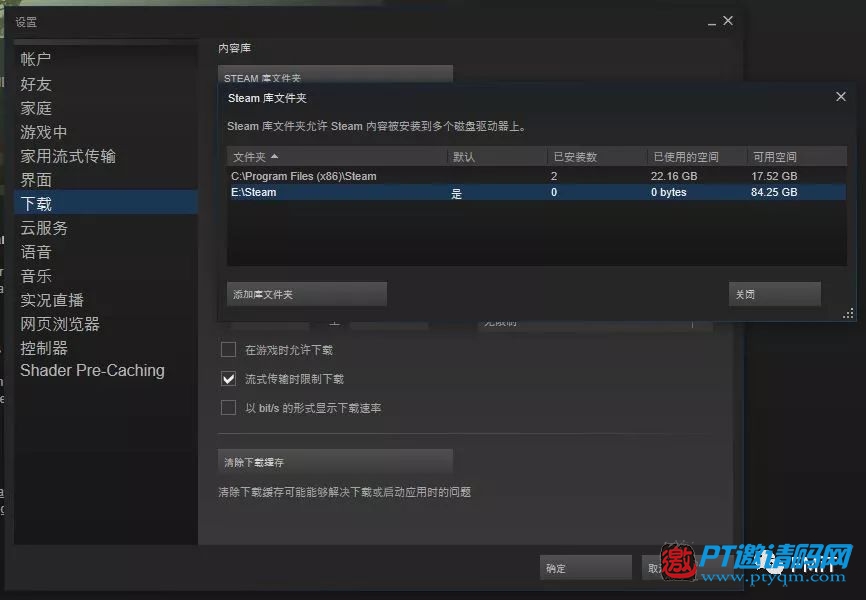
Task: Sort by the 默认 column header
Action: point(497,157)
